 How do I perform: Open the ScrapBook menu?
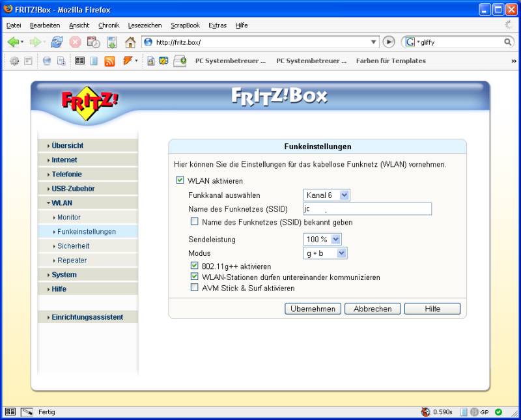185,25
